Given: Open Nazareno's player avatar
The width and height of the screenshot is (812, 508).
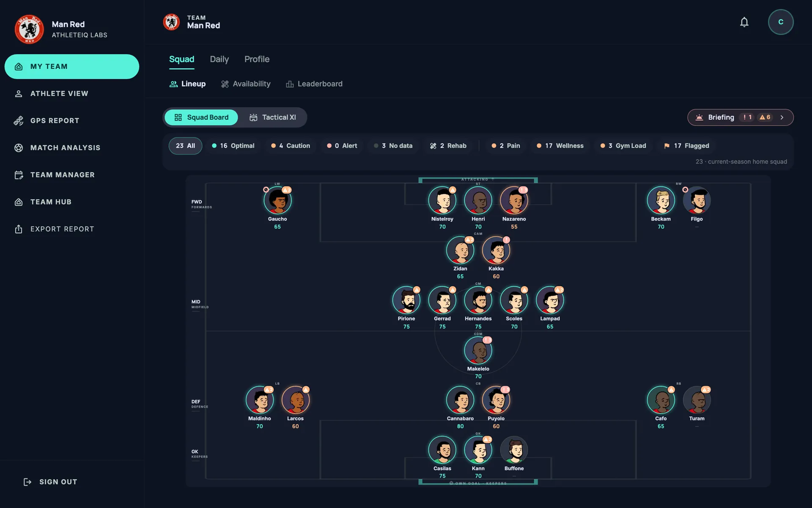Looking at the screenshot, I should coord(514,200).
